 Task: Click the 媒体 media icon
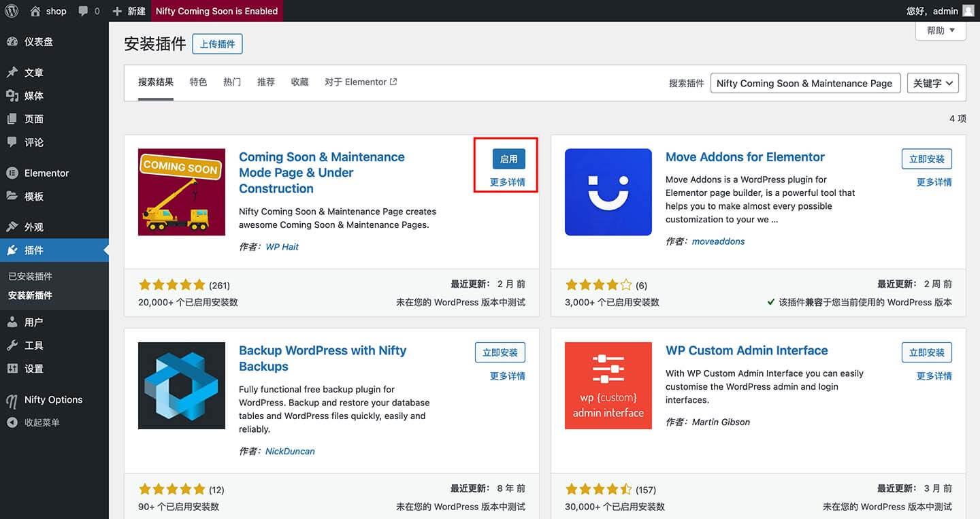pos(12,96)
